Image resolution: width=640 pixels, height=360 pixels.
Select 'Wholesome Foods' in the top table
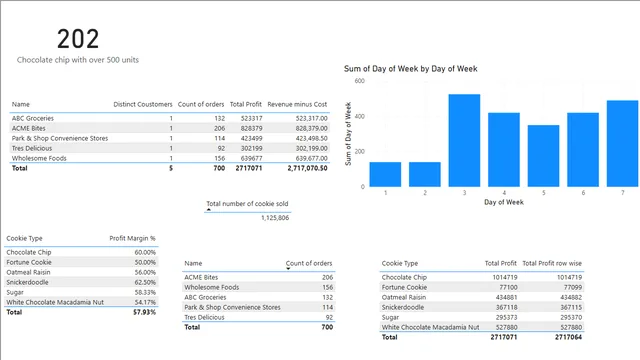39,158
